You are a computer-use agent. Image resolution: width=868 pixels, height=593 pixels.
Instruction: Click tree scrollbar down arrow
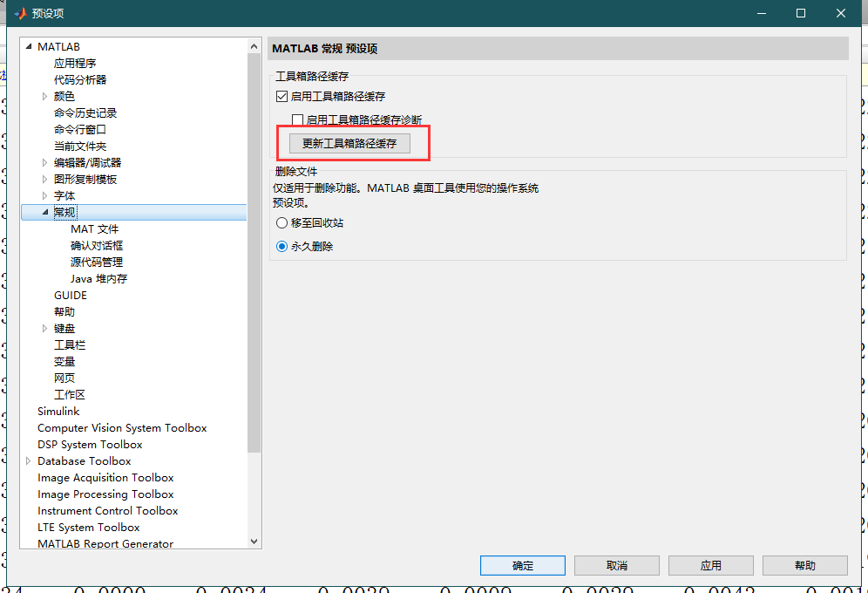click(254, 542)
